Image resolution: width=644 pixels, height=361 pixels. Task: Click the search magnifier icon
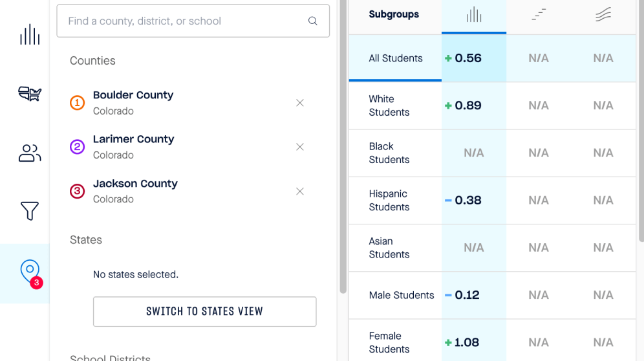point(312,21)
